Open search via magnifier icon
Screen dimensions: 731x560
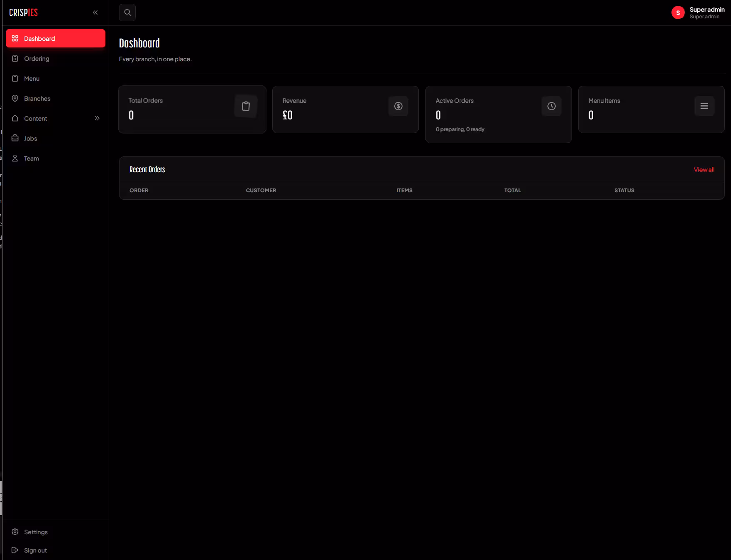127,12
